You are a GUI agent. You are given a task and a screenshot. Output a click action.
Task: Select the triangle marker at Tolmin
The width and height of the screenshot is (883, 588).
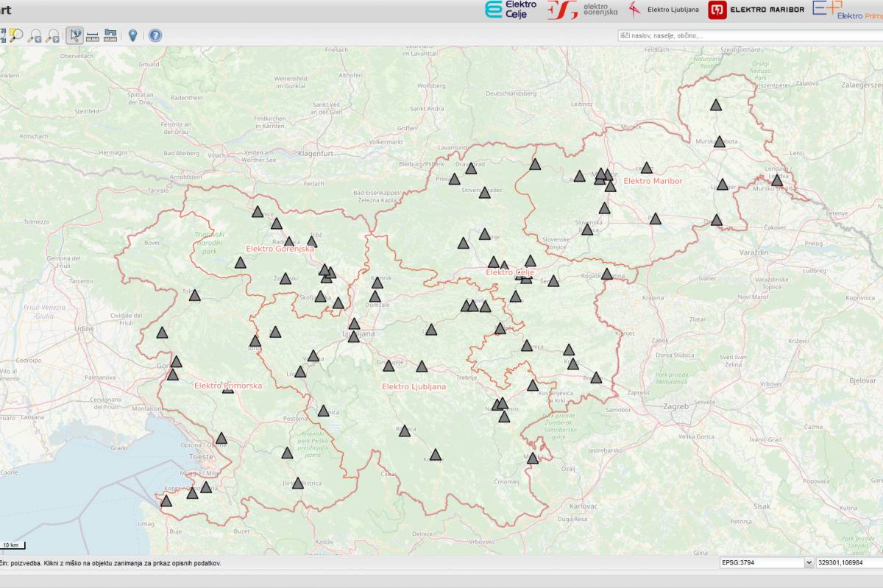[194, 295]
